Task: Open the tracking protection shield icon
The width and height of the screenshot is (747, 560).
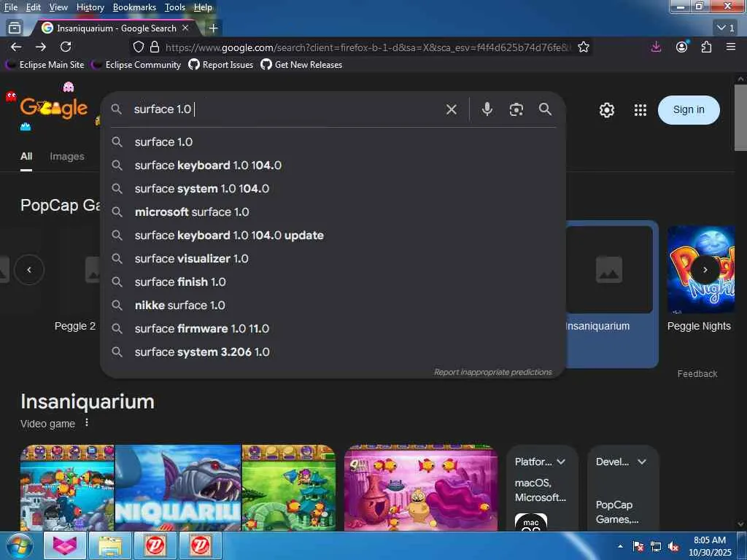Action: coord(138,47)
